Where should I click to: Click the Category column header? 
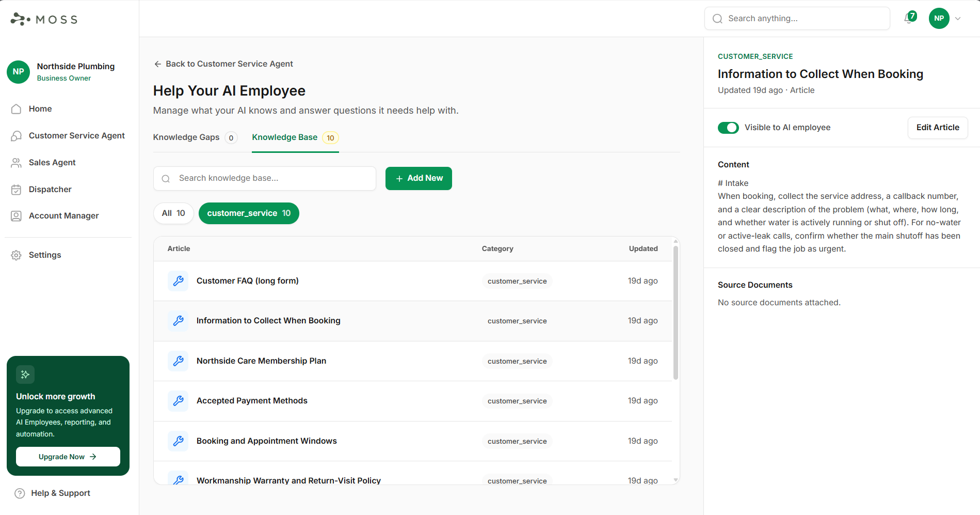(497, 249)
